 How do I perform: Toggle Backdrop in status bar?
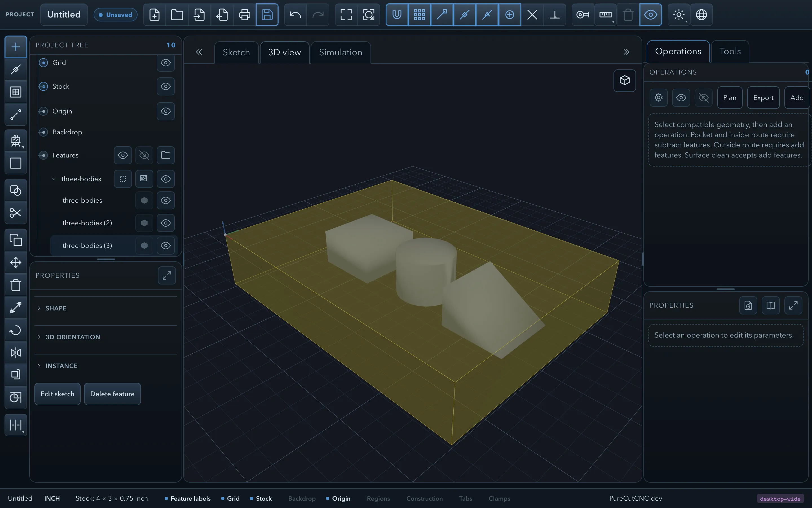click(x=302, y=499)
